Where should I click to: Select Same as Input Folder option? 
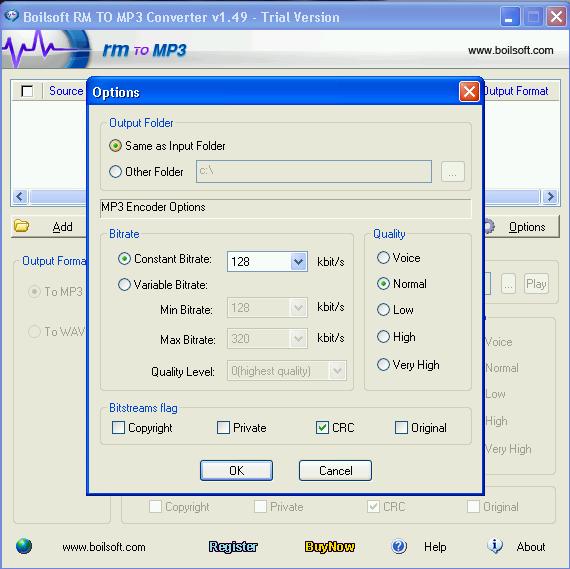115,146
